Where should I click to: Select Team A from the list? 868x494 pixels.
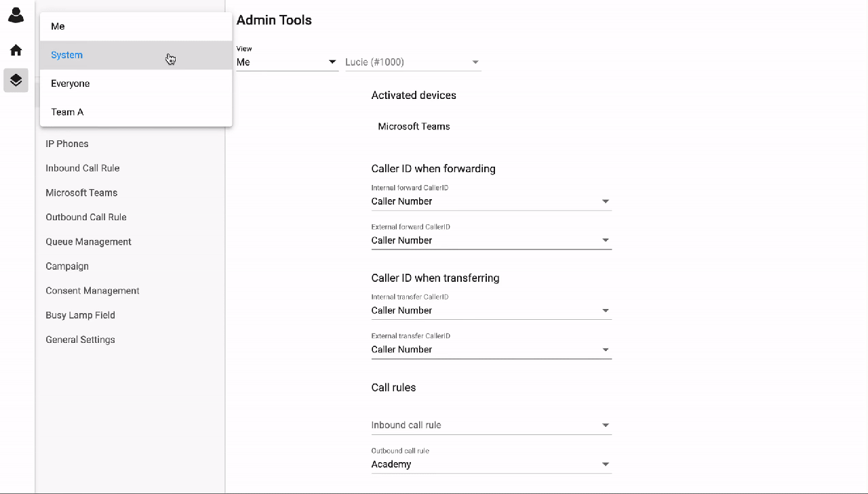tap(136, 112)
